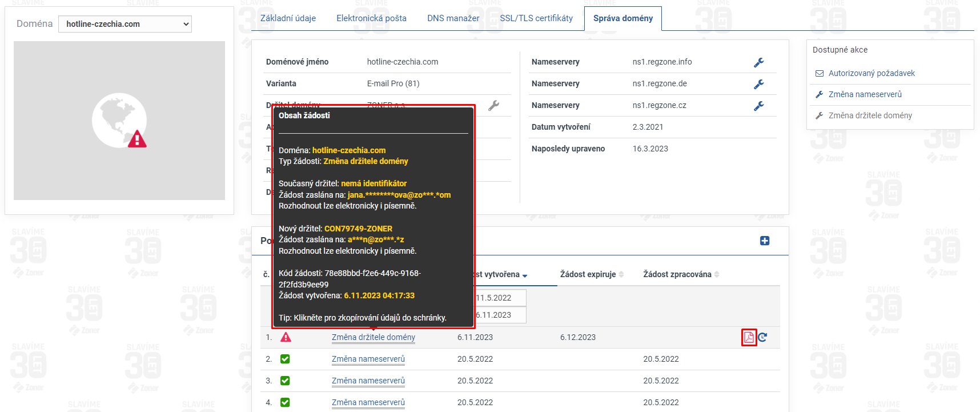Click the date filter field showing 6.11.2023

pyautogui.click(x=500, y=315)
